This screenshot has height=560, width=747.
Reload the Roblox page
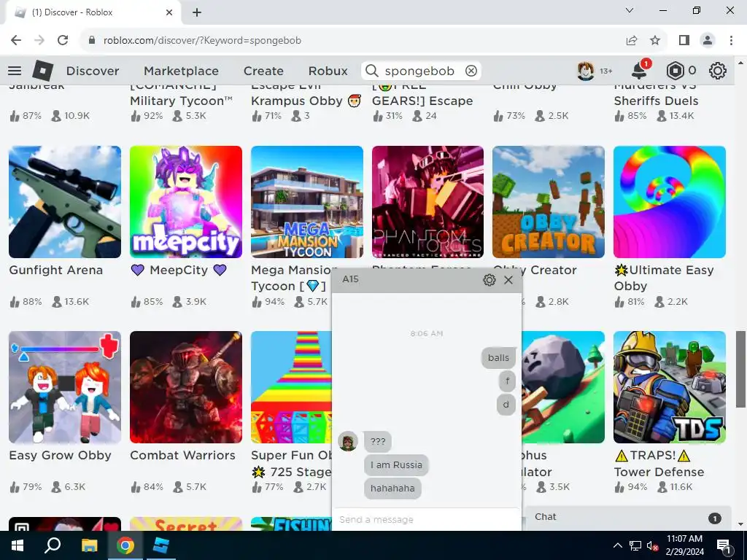tap(63, 41)
